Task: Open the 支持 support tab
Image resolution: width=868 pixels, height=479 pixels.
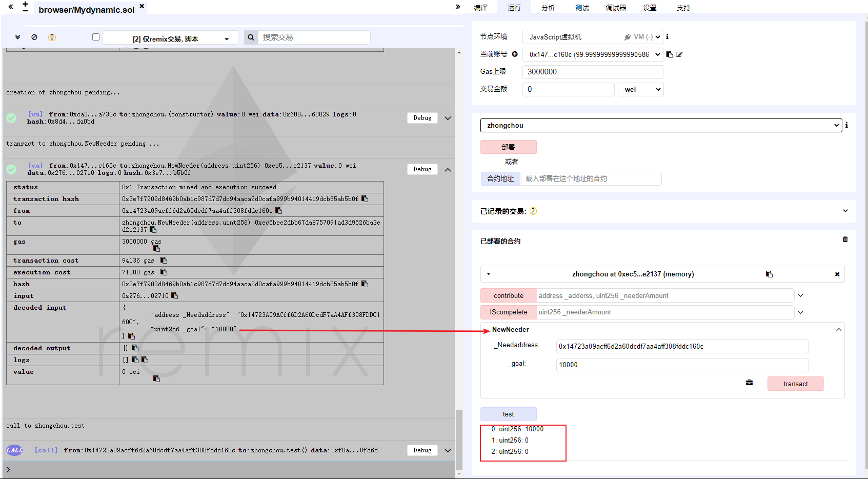Action: pyautogui.click(x=683, y=8)
